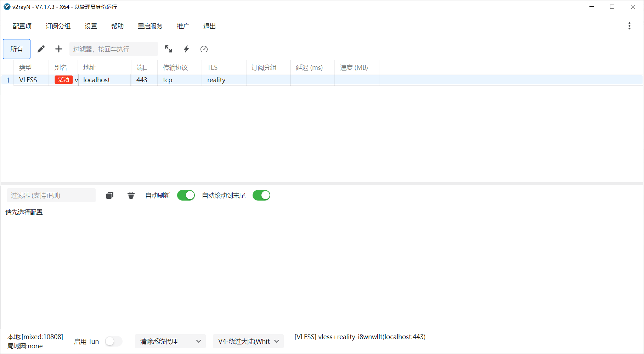644x354 pixels.
Task: Click 重启服务 to restart service
Action: (150, 26)
